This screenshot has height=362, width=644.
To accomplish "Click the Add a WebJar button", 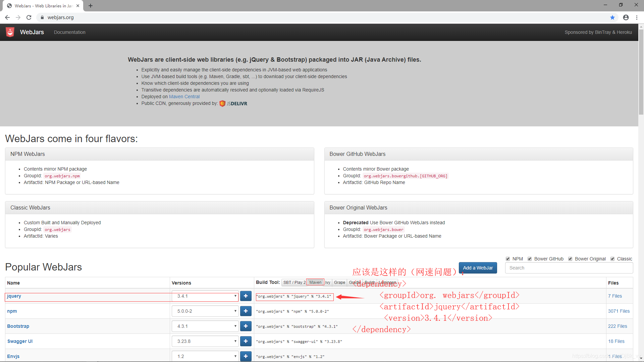I will (478, 268).
